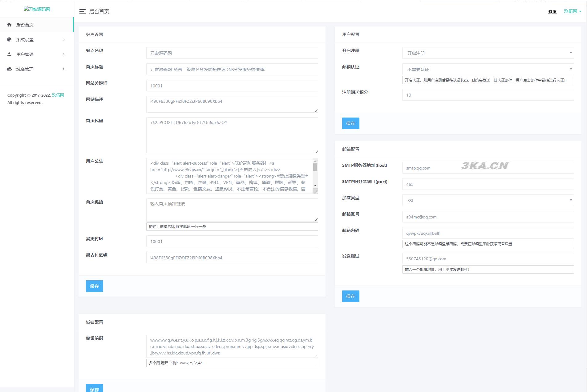This screenshot has width=587, height=392.
Task: Select 后台首页 in the sidebar
Action: [x=25, y=25]
